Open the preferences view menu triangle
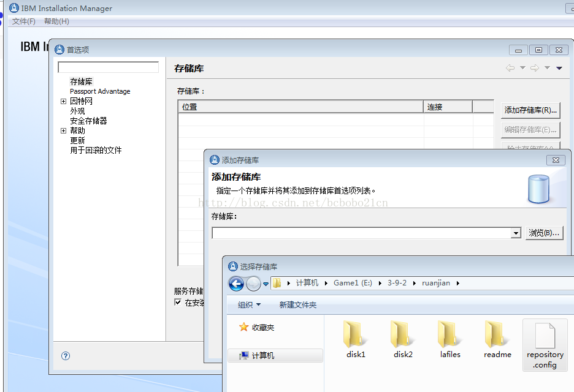 pos(559,68)
